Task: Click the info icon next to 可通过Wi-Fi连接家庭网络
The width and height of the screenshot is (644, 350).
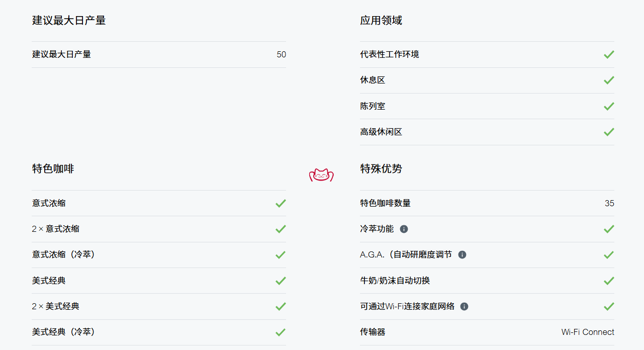Action: (x=464, y=306)
